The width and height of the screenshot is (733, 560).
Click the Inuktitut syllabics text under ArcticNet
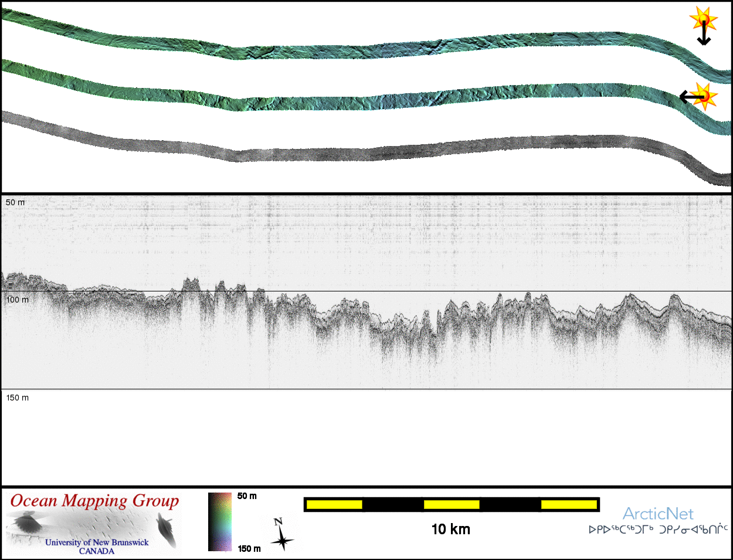[658, 530]
